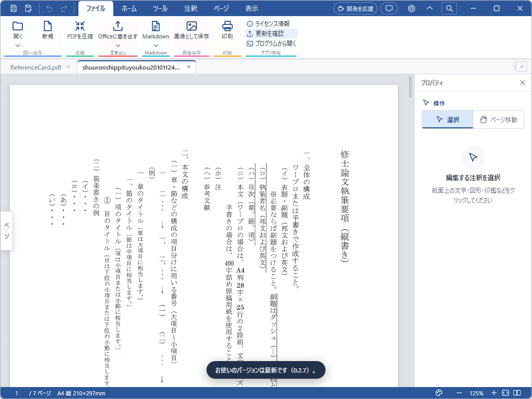Open the feedback speech bubble icon

click(x=389, y=8)
